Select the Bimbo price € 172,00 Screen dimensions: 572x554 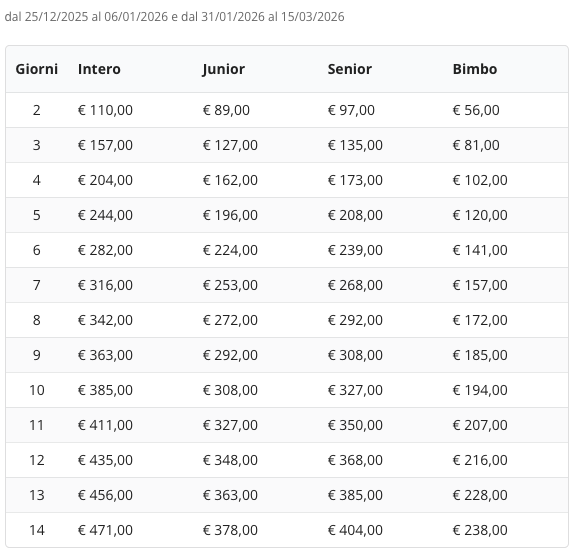(480, 320)
